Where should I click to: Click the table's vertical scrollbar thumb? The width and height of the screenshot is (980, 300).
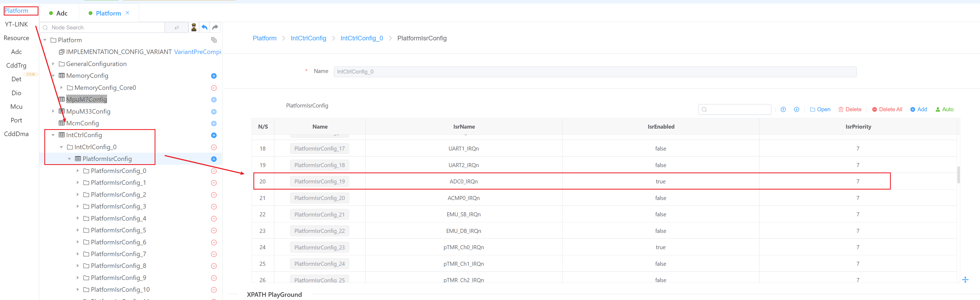[958, 175]
